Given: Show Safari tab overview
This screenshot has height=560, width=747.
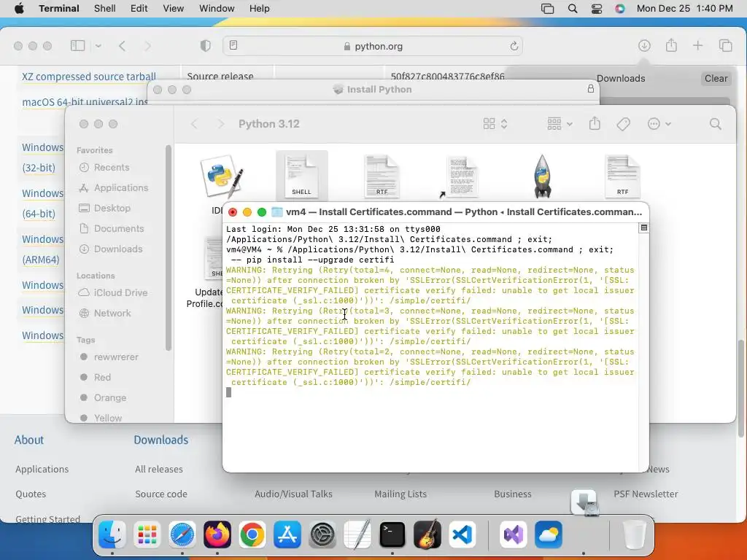Looking at the screenshot, I should coord(726,46).
